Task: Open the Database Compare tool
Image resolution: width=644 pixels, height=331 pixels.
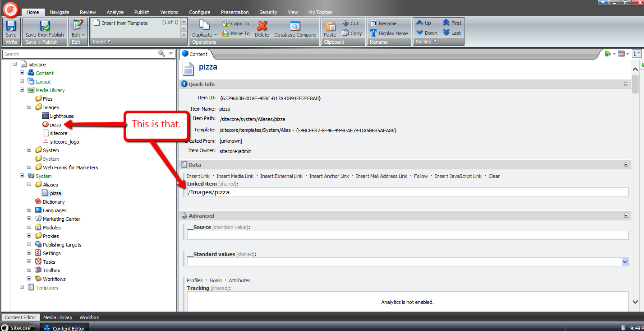Action: tap(295, 26)
